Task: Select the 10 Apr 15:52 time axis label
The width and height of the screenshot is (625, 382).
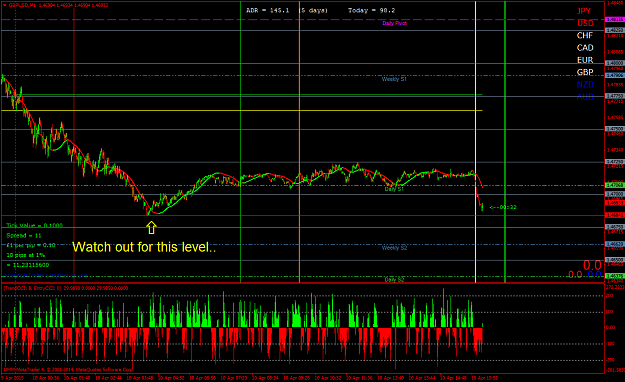Action: (484, 378)
